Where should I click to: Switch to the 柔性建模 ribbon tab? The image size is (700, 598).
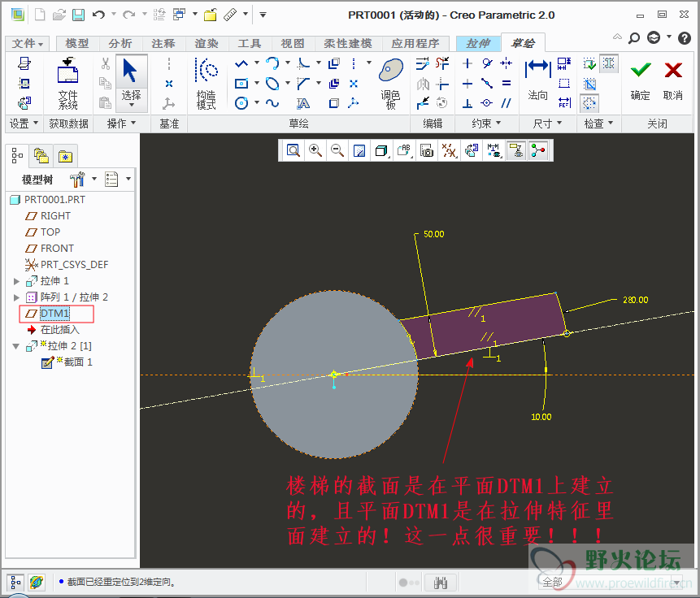tap(348, 43)
